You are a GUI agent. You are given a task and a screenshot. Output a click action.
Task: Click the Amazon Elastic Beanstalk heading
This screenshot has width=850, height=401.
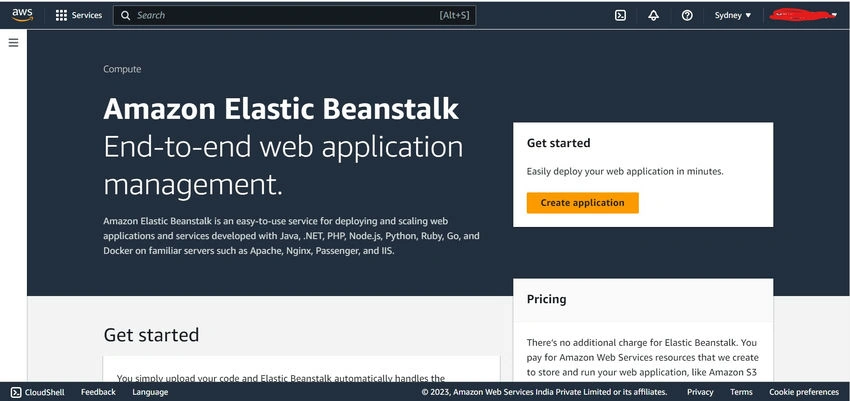281,108
